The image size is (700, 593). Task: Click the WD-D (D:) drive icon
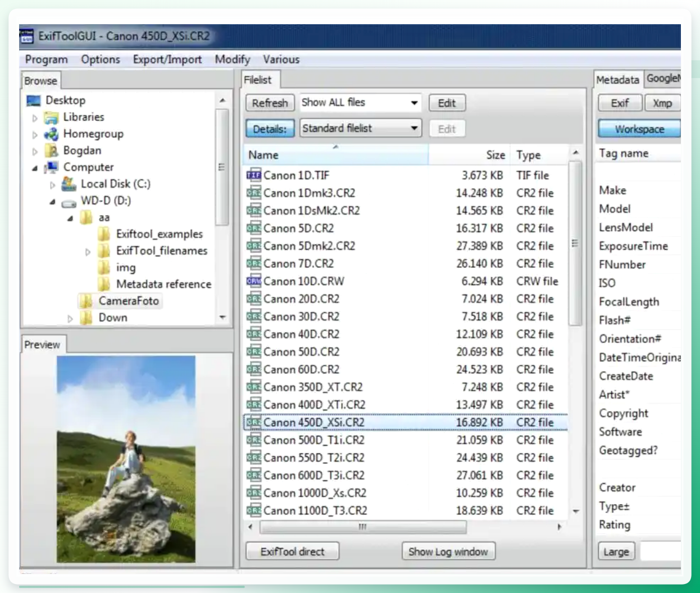point(69,202)
